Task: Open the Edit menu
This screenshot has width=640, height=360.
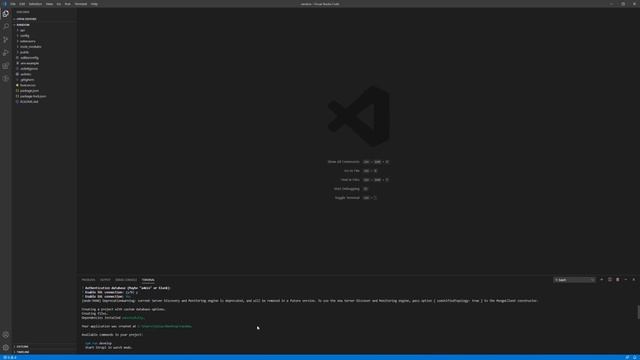Action: tap(22, 4)
